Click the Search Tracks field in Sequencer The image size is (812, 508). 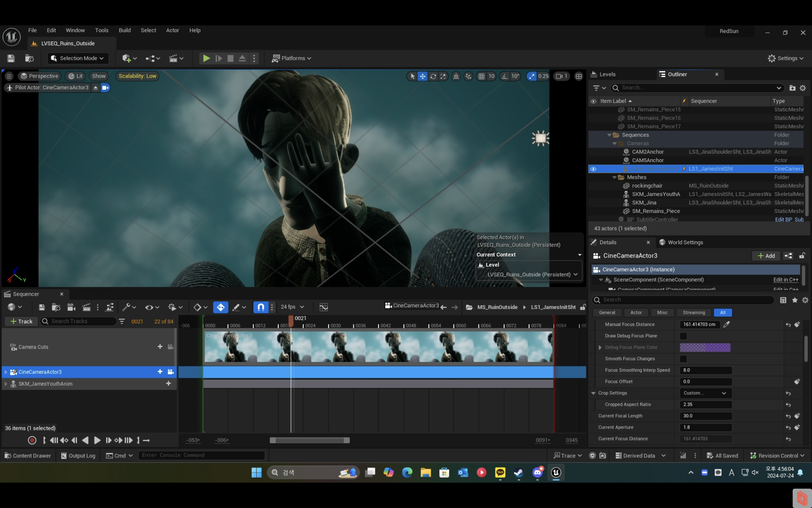[x=78, y=321]
